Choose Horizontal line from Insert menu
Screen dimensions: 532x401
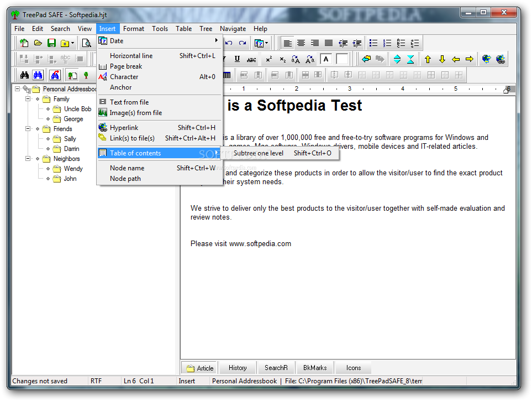[160, 56]
